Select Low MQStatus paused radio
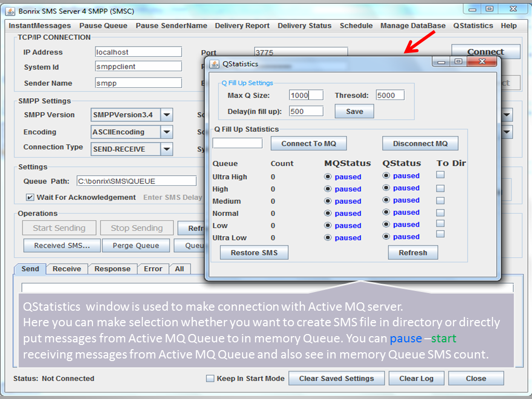Screen dimensions: 532x399 click(x=328, y=225)
